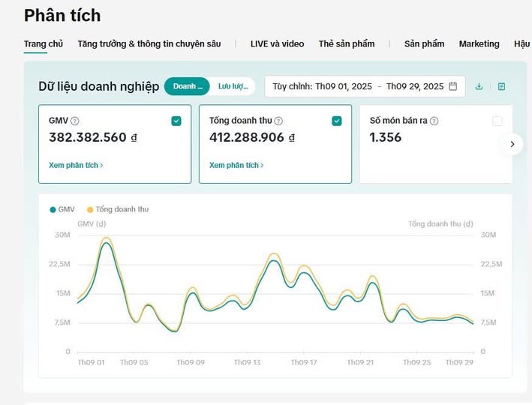Click the help icon next to Số món bán ra
Screen dimensions: 532x405
tap(434, 121)
